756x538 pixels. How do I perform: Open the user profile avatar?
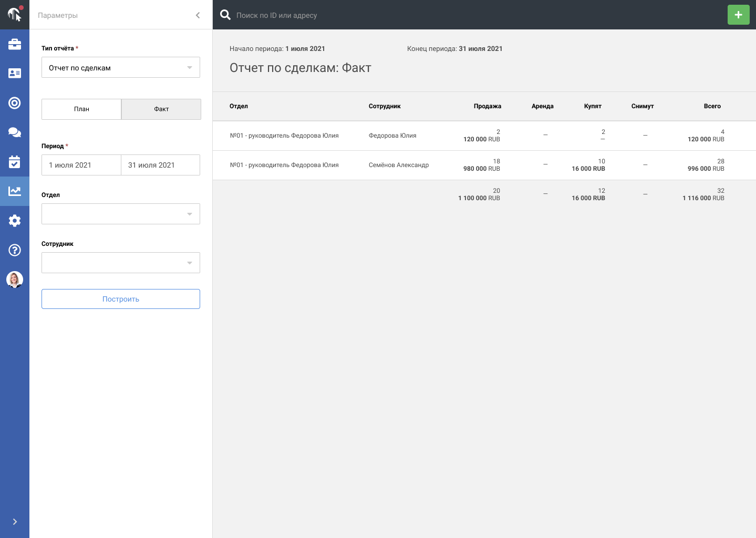(15, 280)
